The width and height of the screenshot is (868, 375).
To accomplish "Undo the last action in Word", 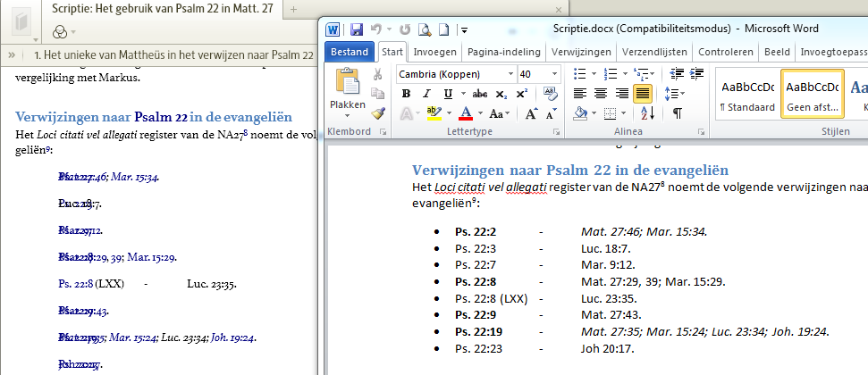I will (375, 29).
